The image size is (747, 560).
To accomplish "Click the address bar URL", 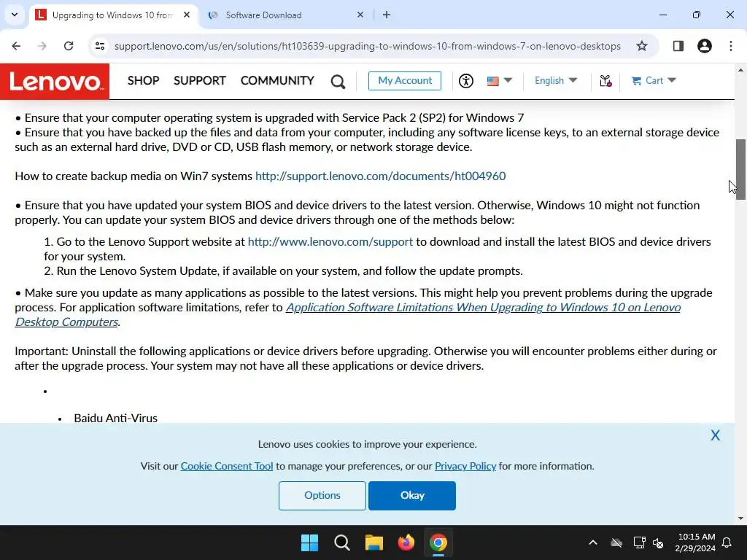I will coord(368,46).
